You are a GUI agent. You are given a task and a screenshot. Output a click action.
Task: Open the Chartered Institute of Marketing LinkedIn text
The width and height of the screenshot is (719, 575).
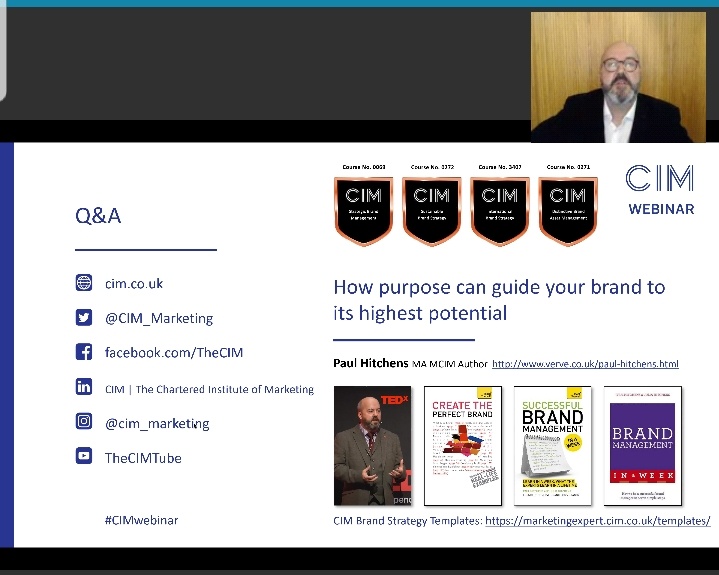[209, 389]
